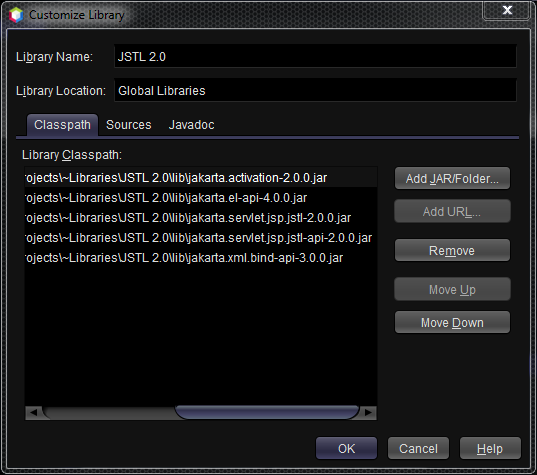This screenshot has width=537, height=475.
Task: Click the horizontal scrollbar thumb
Action: click(x=267, y=413)
